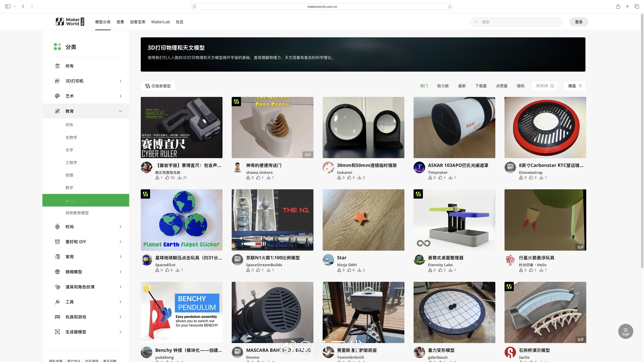Click download icon under Star model
Viewport: 644px width, 362px height.
point(359,270)
